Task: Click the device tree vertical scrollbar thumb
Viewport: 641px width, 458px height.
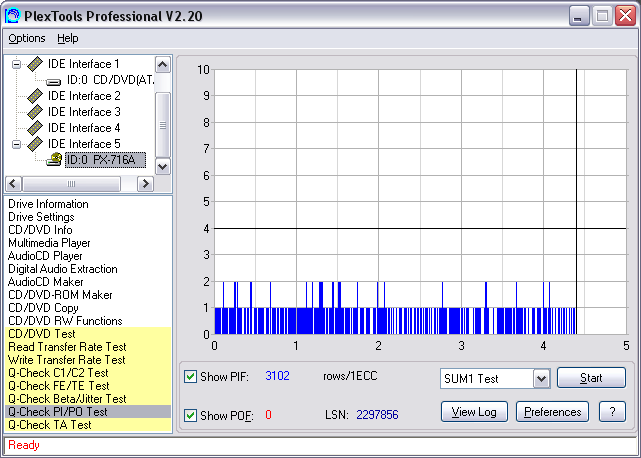Action: (163, 125)
